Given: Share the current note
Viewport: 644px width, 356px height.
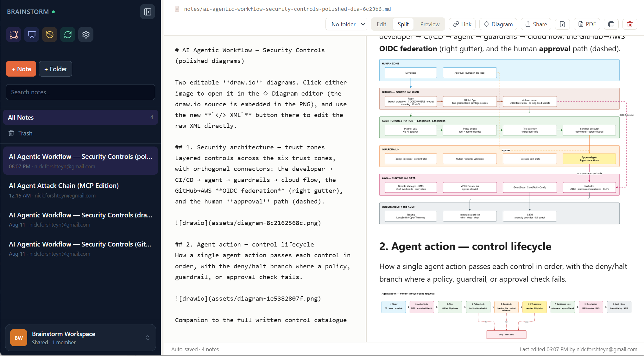Looking at the screenshot, I should point(536,24).
